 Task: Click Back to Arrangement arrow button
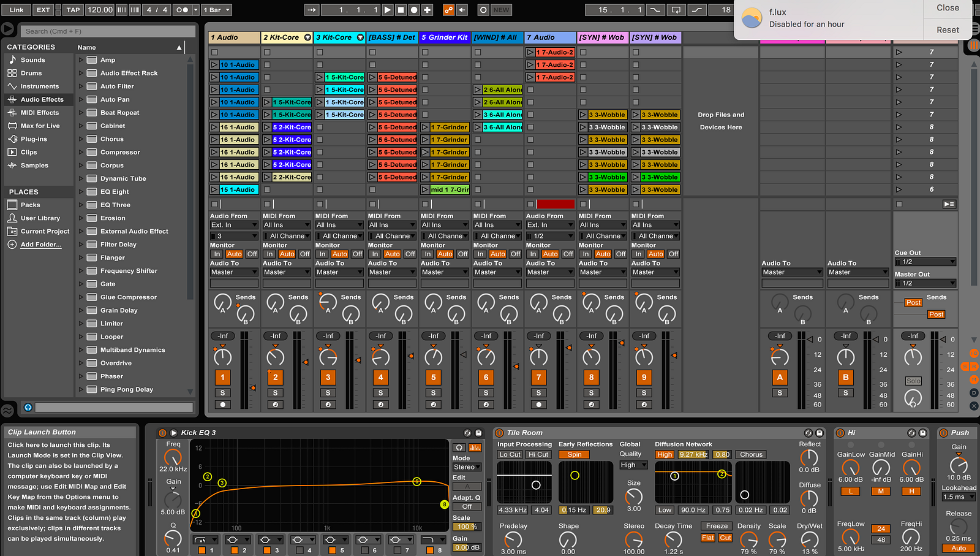coord(462,10)
